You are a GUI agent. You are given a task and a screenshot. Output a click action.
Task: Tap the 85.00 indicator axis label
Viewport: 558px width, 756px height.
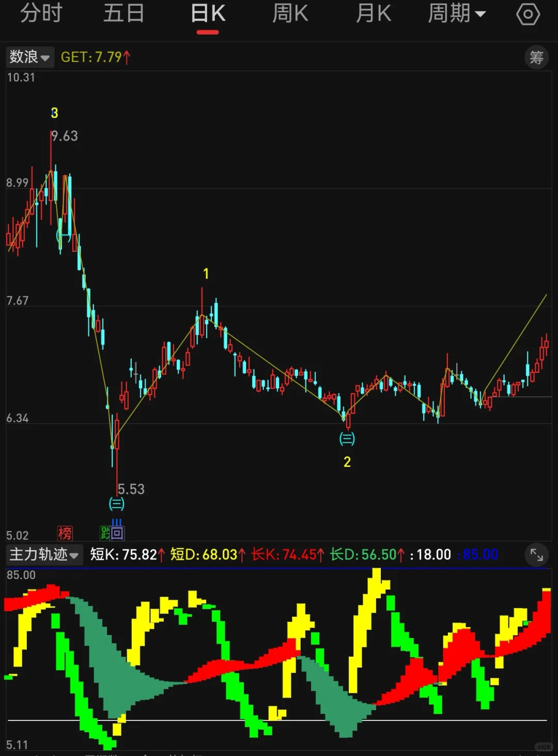click(21, 575)
